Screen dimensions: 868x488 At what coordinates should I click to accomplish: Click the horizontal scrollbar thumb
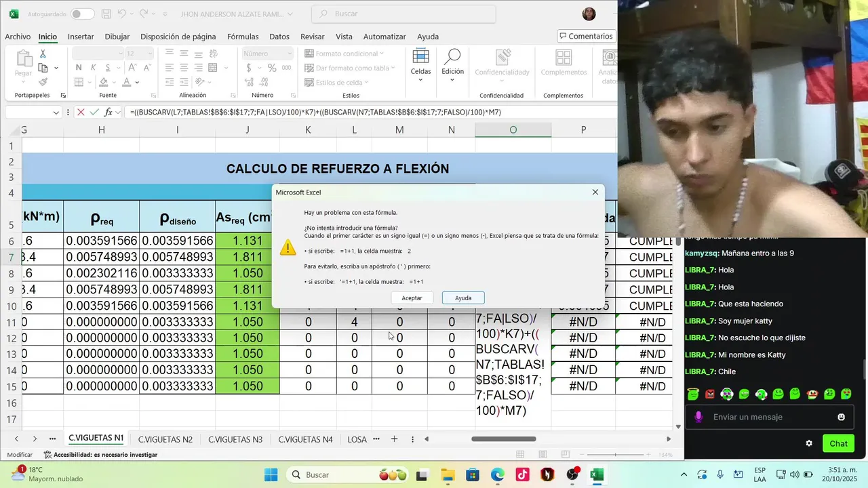tap(504, 439)
